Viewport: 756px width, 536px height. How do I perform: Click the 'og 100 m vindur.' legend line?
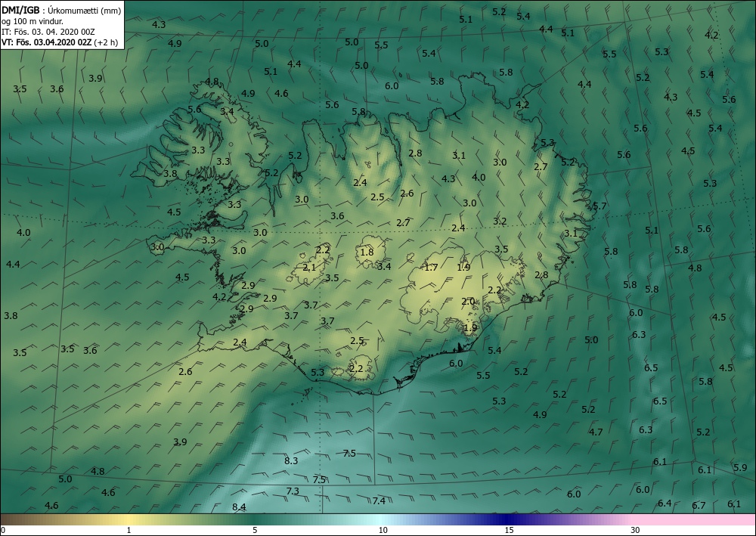coord(33,21)
